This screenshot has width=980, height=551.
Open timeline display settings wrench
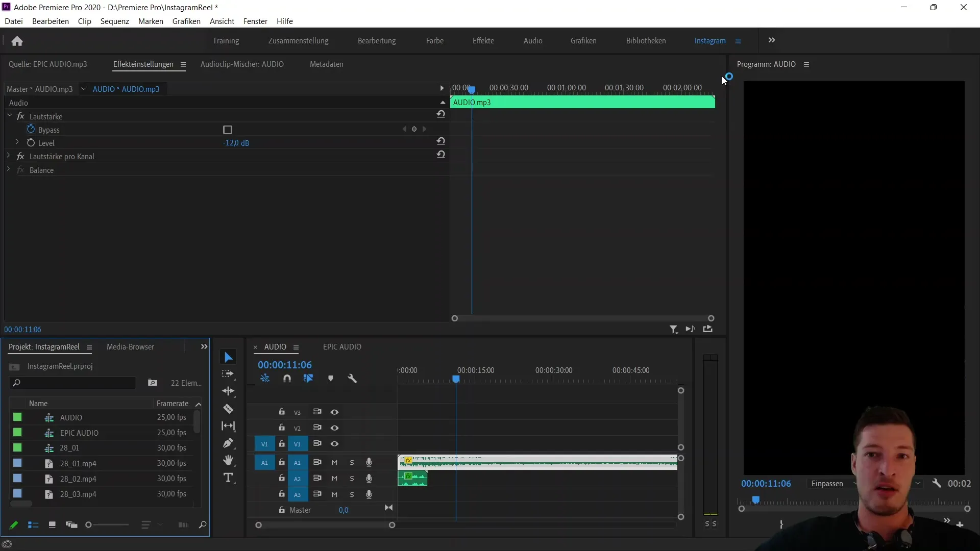(352, 379)
